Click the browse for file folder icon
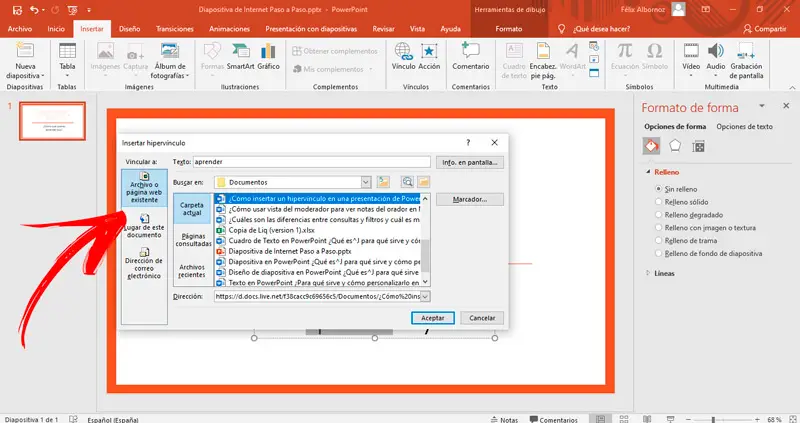 (423, 182)
